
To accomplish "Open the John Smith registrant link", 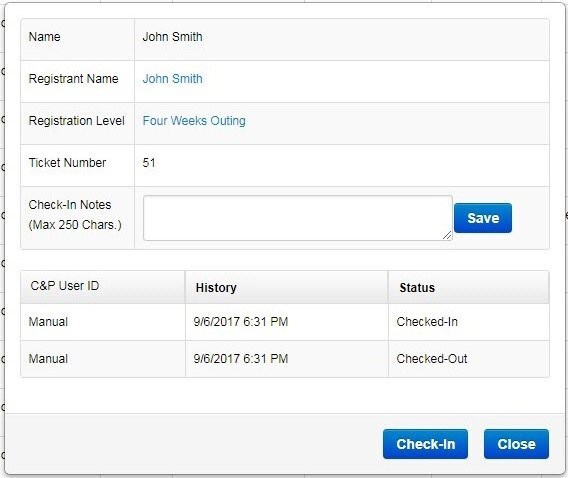I will (172, 79).
